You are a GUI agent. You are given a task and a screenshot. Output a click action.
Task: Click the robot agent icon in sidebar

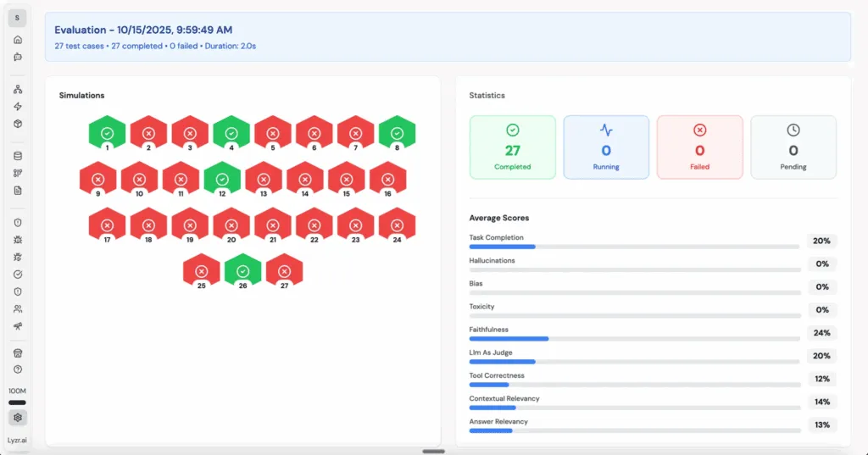point(18,58)
